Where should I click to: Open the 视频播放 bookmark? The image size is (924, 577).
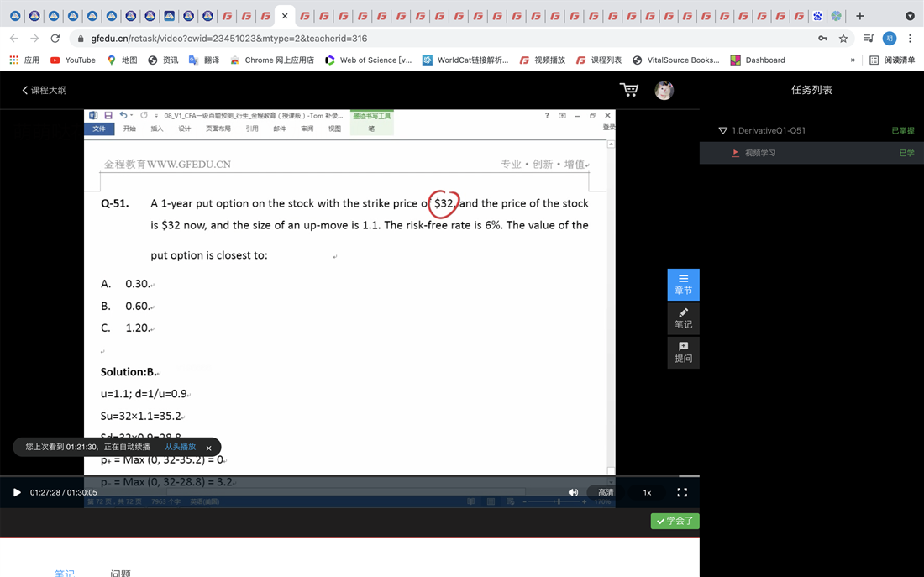pyautogui.click(x=542, y=60)
